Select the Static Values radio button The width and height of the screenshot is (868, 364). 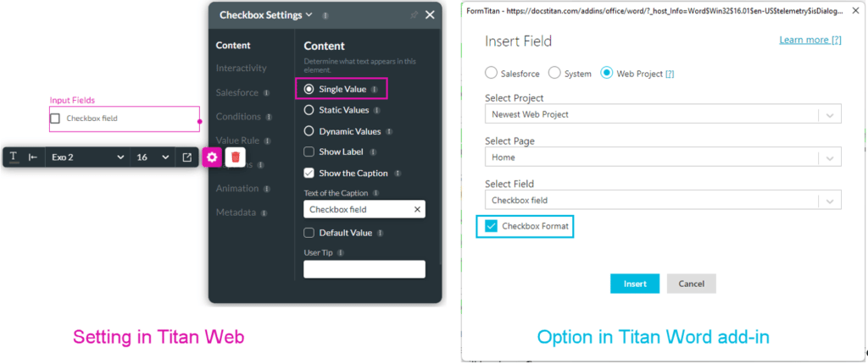[309, 110]
